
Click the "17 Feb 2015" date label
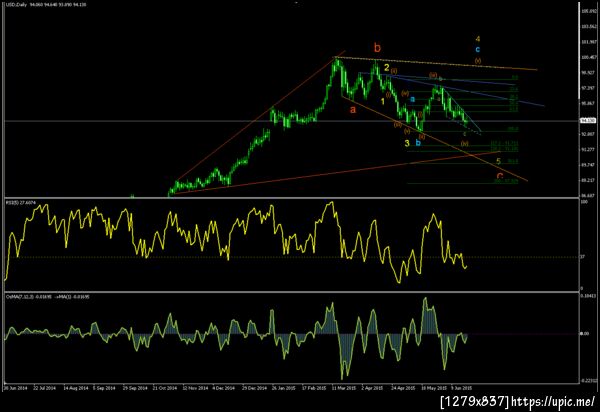313,388
